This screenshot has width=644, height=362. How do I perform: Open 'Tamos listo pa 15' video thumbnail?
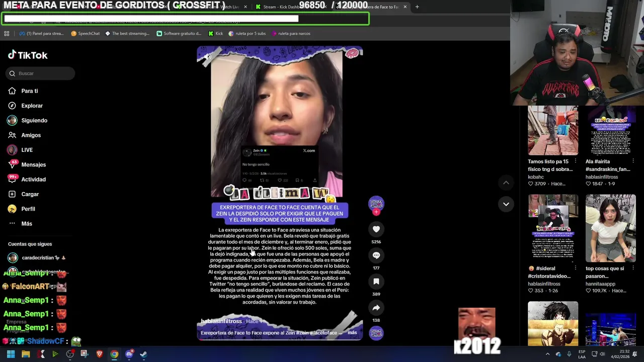point(553,130)
